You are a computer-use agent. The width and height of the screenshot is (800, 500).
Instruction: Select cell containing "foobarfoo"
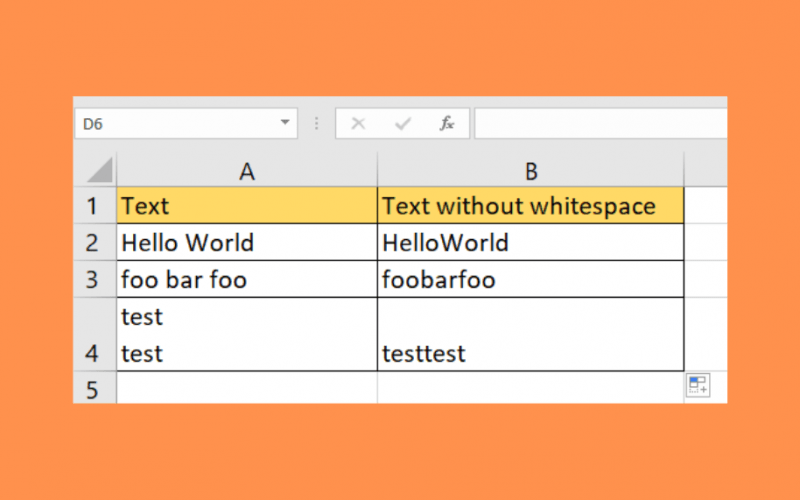click(x=531, y=279)
